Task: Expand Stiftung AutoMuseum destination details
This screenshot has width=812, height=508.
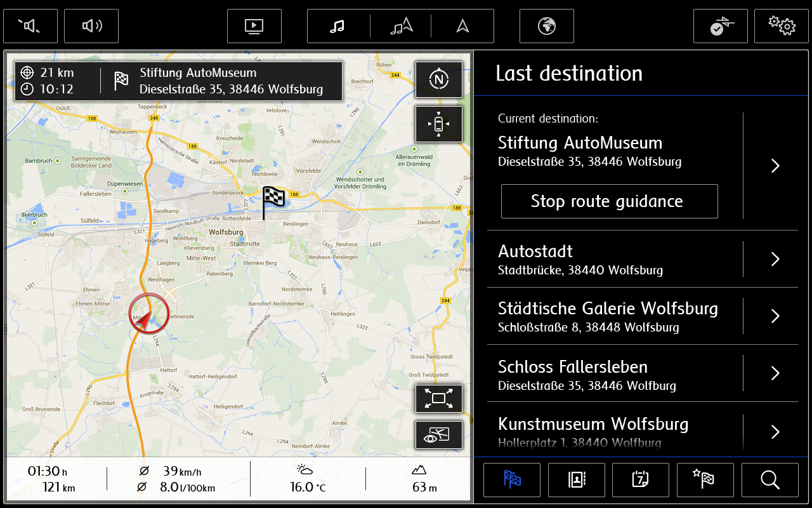Action: 775,166
